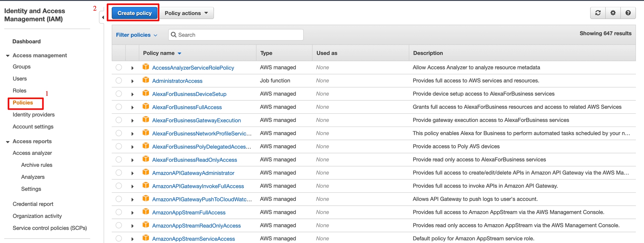Open Archive rules under Access analyzer
Viewport: 644px width, 243px height.
pos(37,165)
